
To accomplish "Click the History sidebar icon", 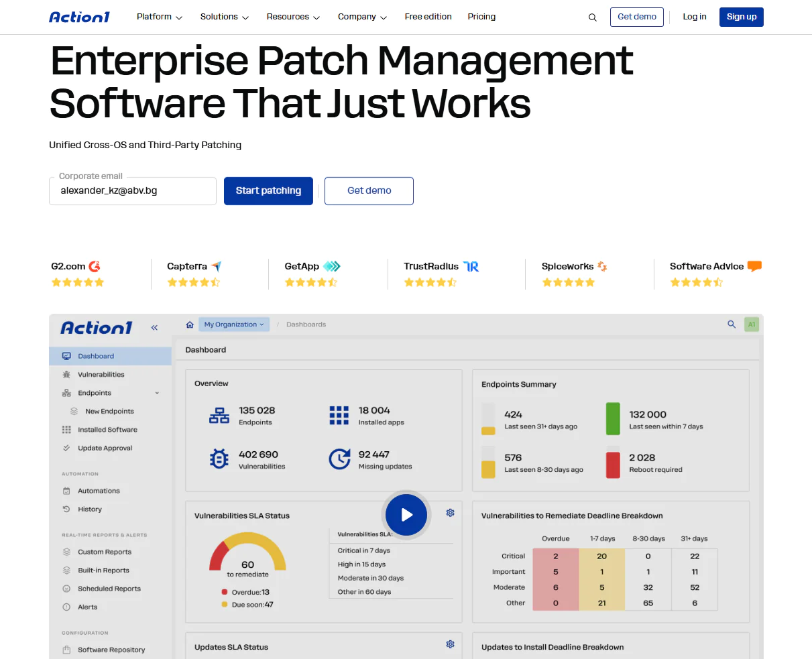I will pyautogui.click(x=66, y=510).
